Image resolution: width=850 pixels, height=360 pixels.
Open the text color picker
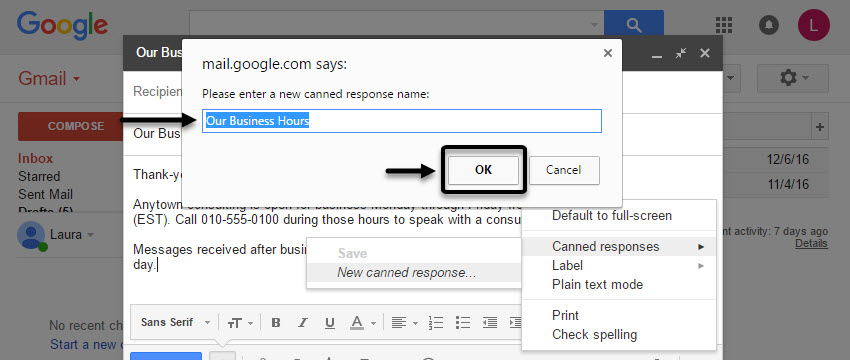[x=362, y=323]
